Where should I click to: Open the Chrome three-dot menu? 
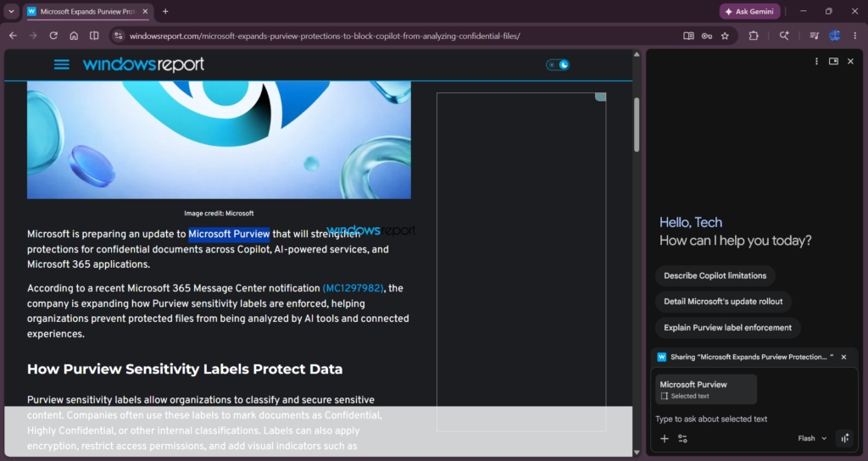855,36
